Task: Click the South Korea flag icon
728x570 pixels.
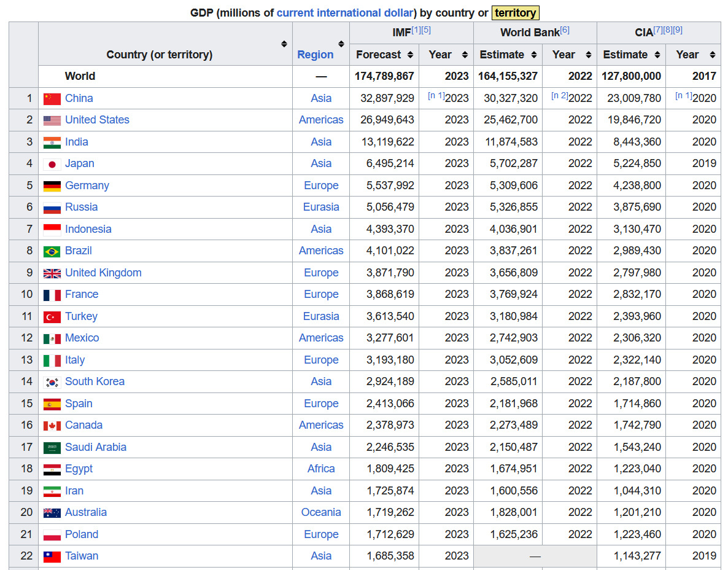Action: point(52,382)
